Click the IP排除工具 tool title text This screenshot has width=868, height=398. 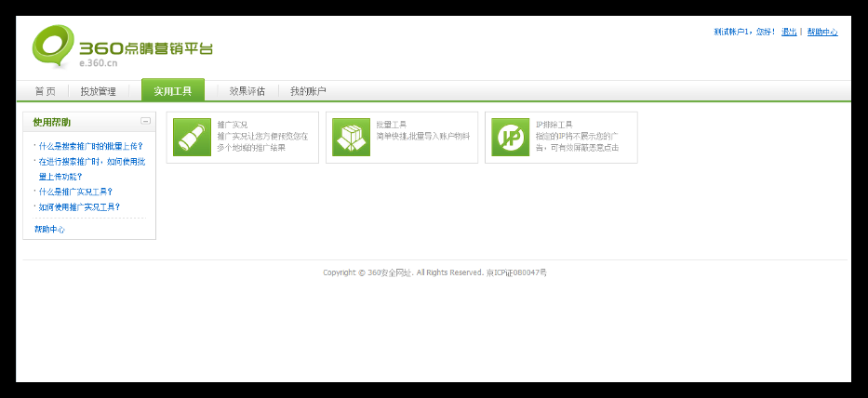(554, 124)
